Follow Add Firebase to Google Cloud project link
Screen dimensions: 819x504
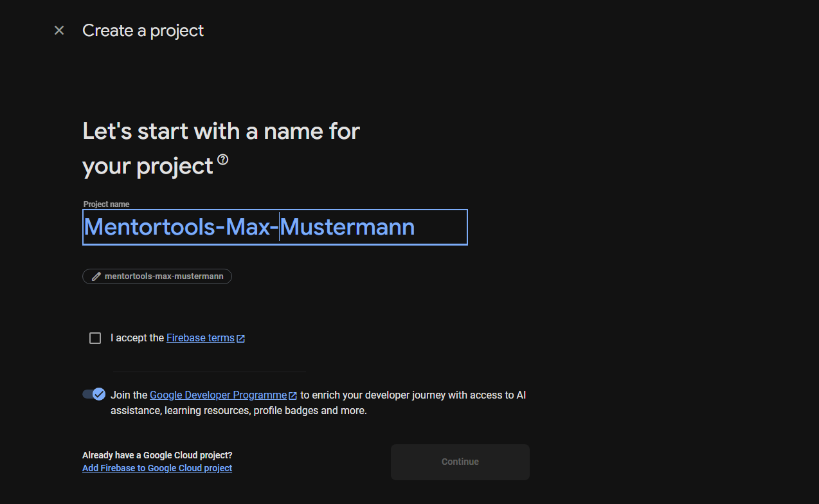pyautogui.click(x=157, y=468)
